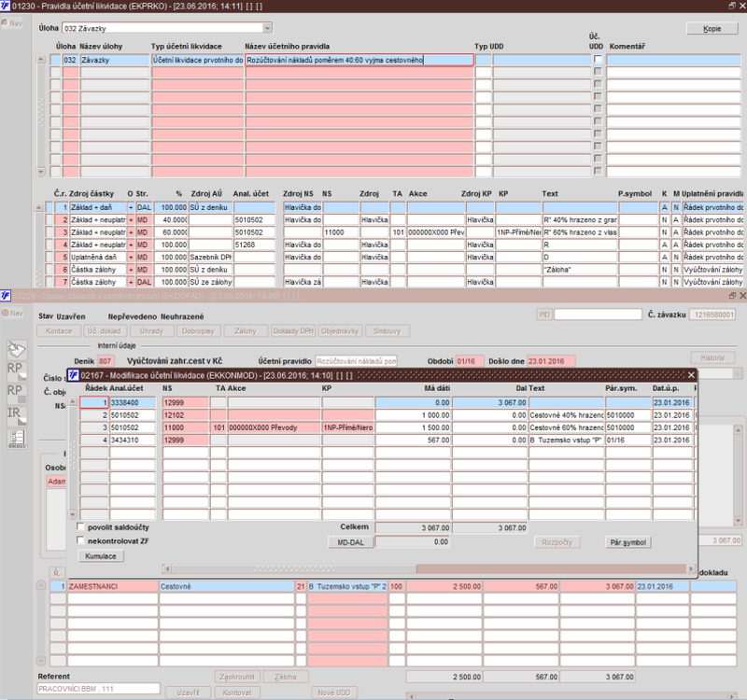
Task: Click the Komentář field in the 032 Závazky row
Action: 673,60
